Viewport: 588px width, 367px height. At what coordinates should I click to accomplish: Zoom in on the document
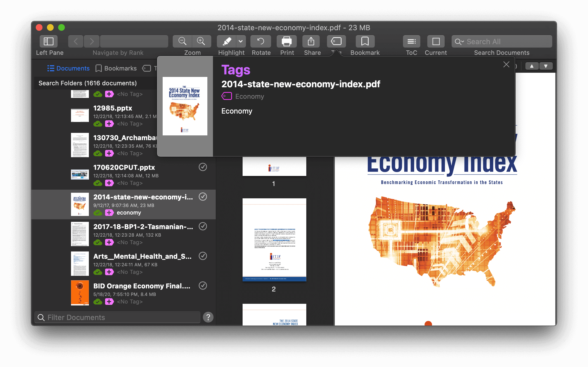(x=201, y=41)
